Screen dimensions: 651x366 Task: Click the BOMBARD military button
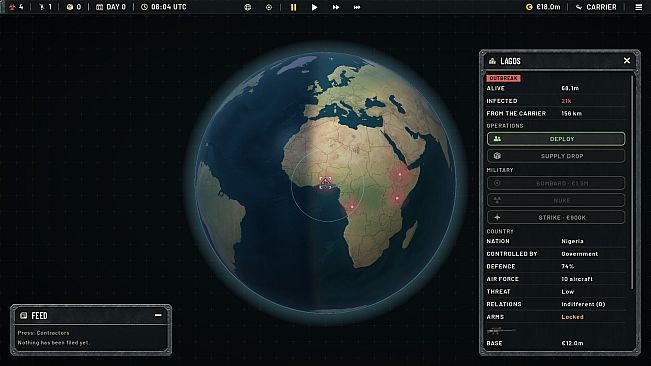click(x=556, y=183)
